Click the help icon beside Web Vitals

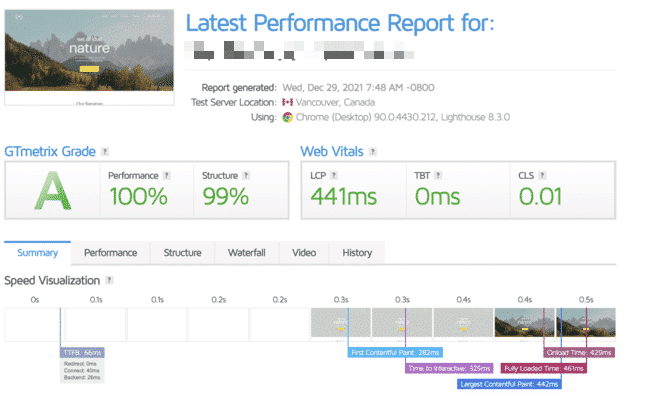pyautogui.click(x=373, y=152)
